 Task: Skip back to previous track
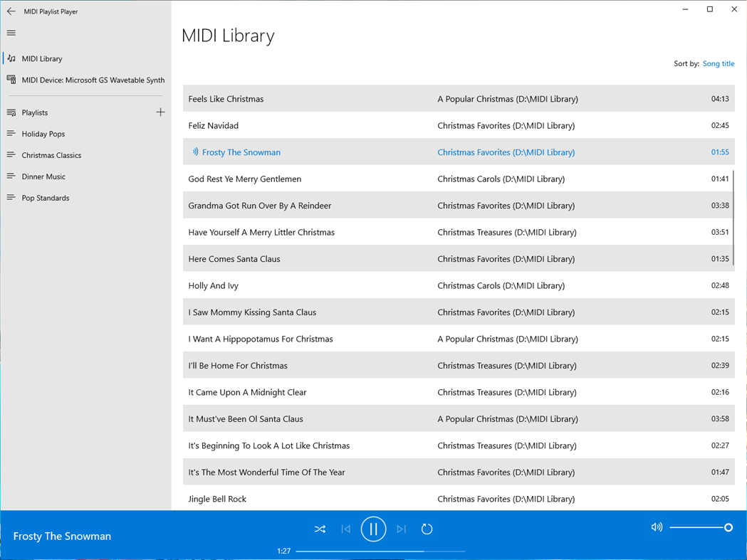click(345, 529)
